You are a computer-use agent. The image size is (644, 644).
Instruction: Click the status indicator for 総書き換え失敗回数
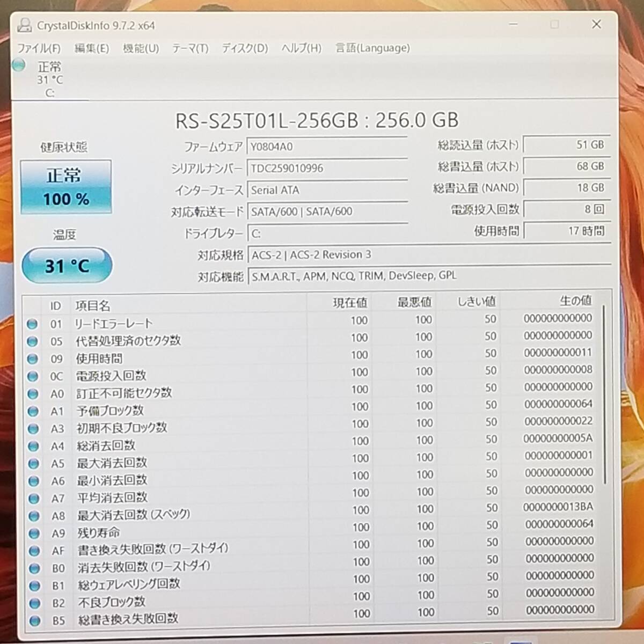[x=33, y=619]
